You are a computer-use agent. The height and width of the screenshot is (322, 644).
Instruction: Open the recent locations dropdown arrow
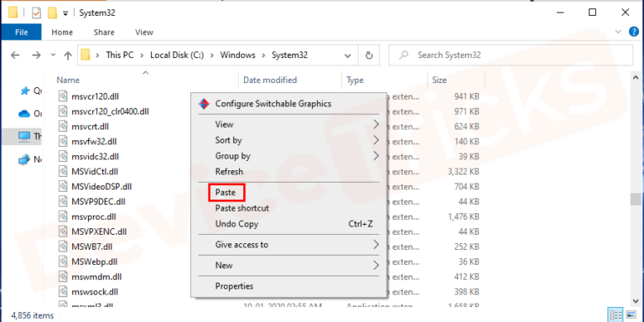click(x=53, y=55)
